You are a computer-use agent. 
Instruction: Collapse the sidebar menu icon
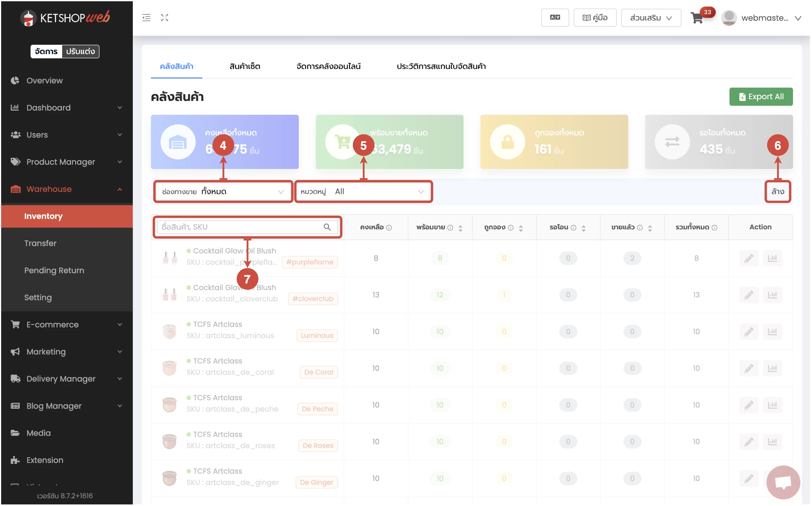[x=146, y=18]
